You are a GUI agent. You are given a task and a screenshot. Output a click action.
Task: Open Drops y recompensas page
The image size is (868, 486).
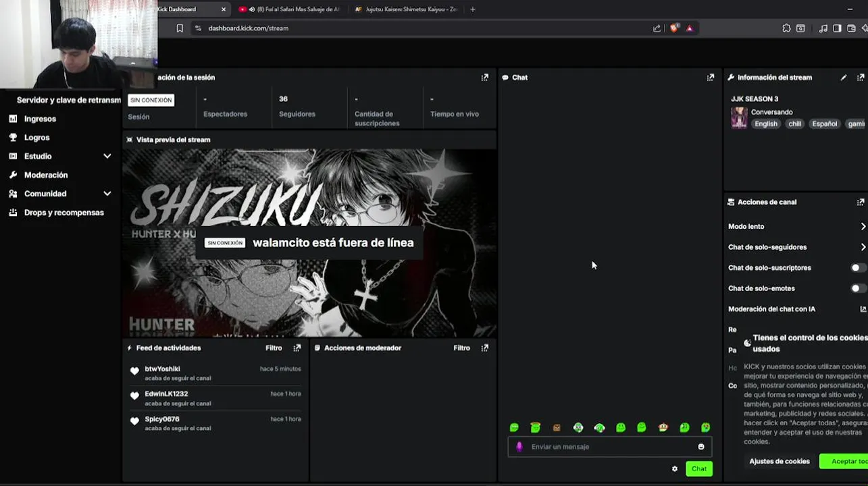[63, 213]
